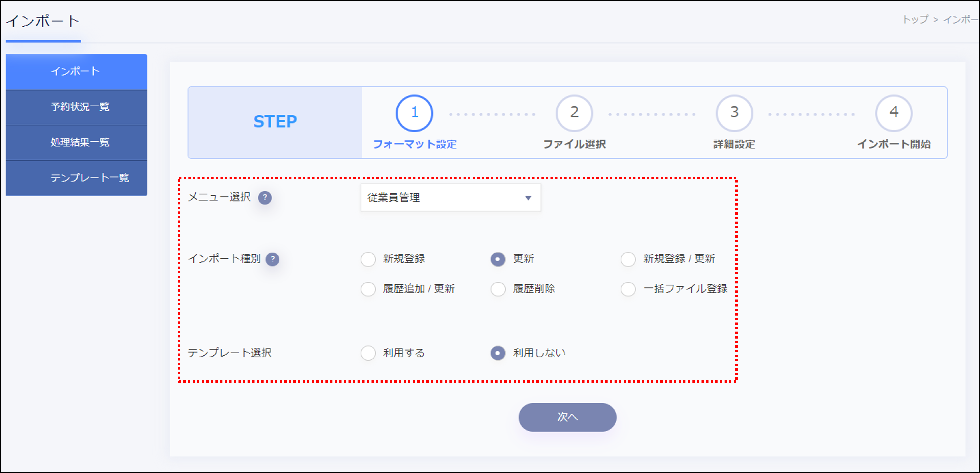This screenshot has width=980, height=473.
Task: Select the 新規登録 radio button
Action: coord(367,259)
